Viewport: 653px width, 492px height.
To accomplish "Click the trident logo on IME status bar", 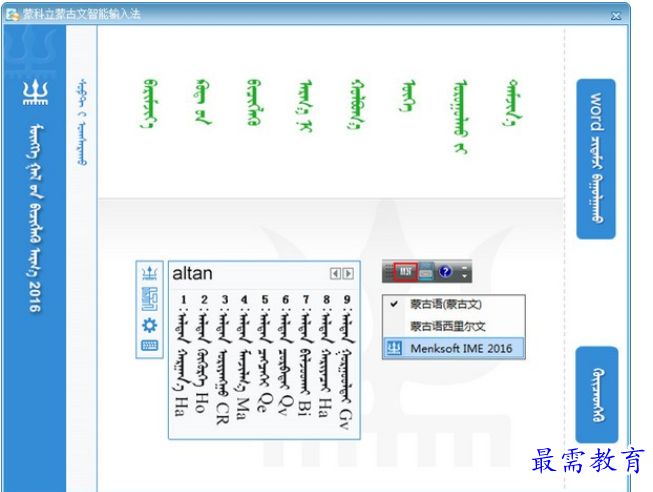I will (x=150, y=273).
